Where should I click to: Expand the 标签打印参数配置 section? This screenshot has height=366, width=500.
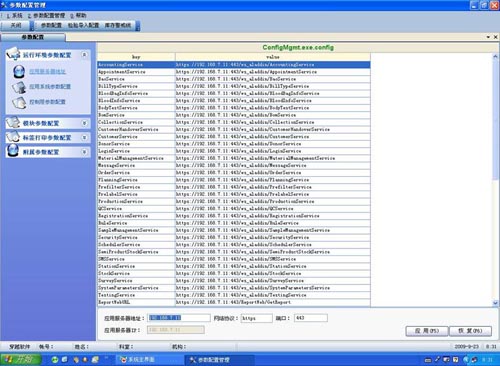click(x=84, y=137)
